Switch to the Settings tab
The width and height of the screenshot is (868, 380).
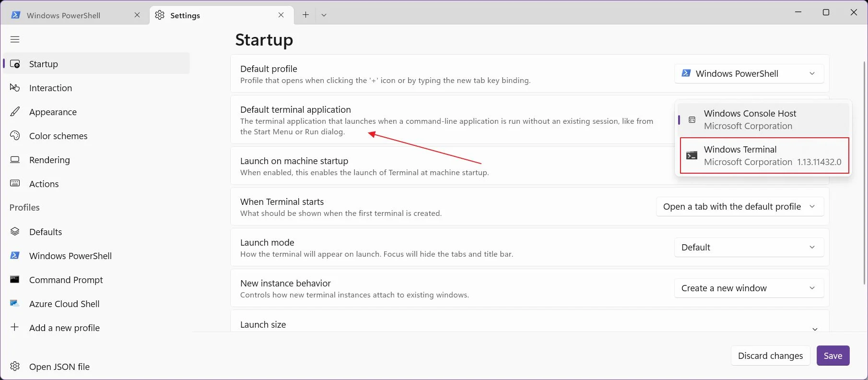click(x=222, y=15)
